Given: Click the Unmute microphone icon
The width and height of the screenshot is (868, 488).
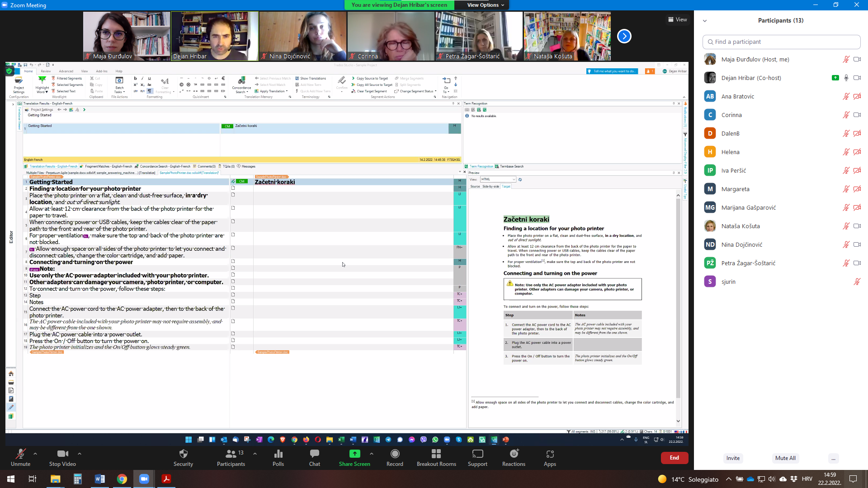Looking at the screenshot, I should pos(20,454).
